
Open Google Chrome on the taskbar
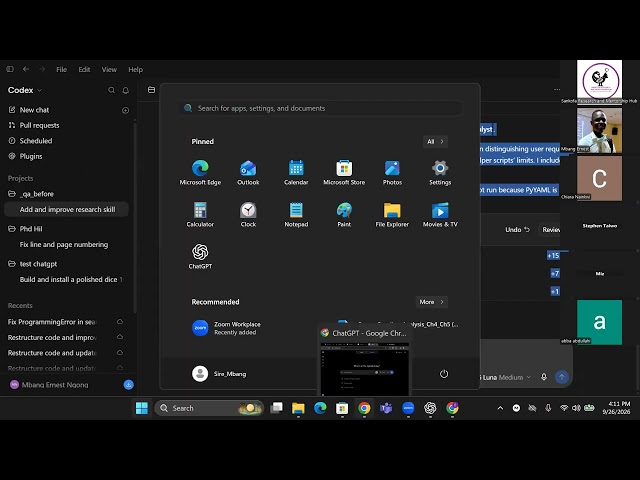click(364, 408)
